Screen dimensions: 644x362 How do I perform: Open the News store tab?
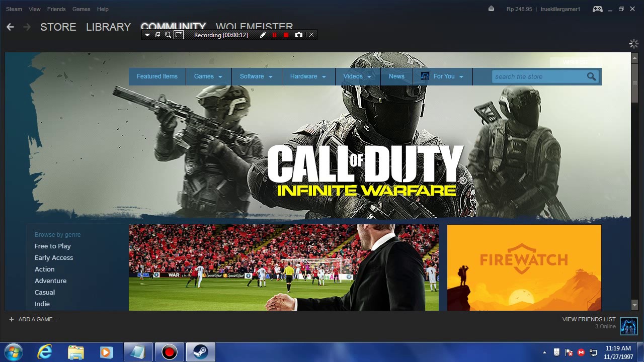tap(396, 76)
